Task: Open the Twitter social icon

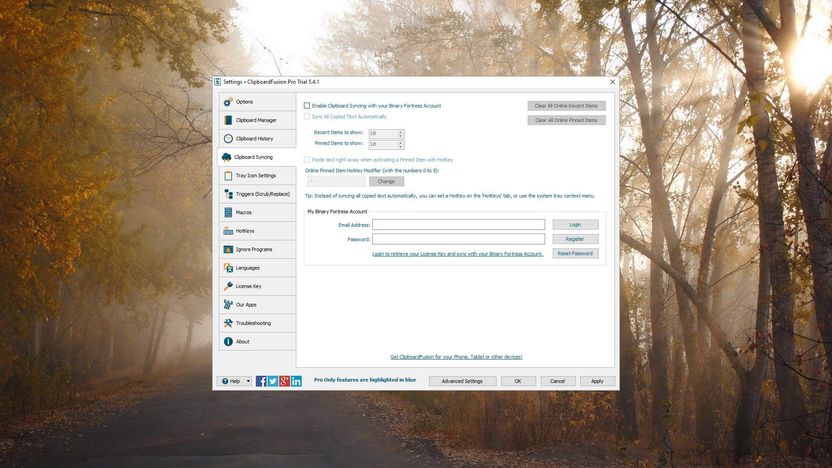Action: pos(273,381)
